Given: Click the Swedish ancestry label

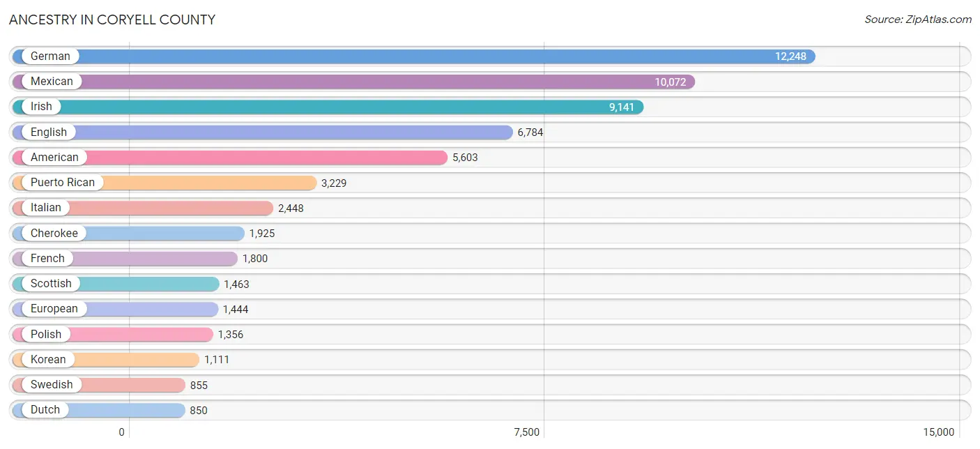Looking at the screenshot, I should (52, 385).
